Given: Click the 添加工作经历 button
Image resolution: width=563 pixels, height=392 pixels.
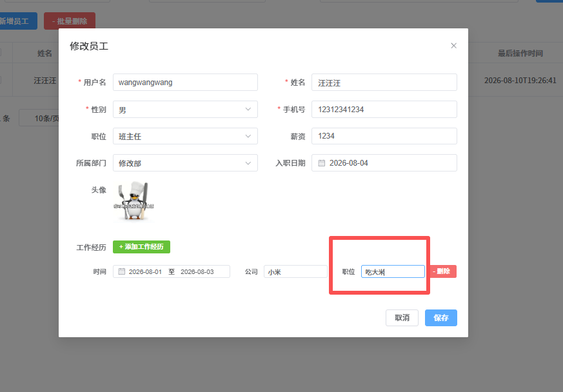Looking at the screenshot, I should click(x=141, y=247).
